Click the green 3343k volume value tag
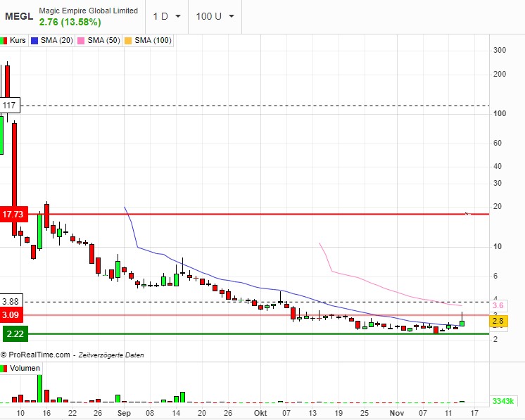 502,401
